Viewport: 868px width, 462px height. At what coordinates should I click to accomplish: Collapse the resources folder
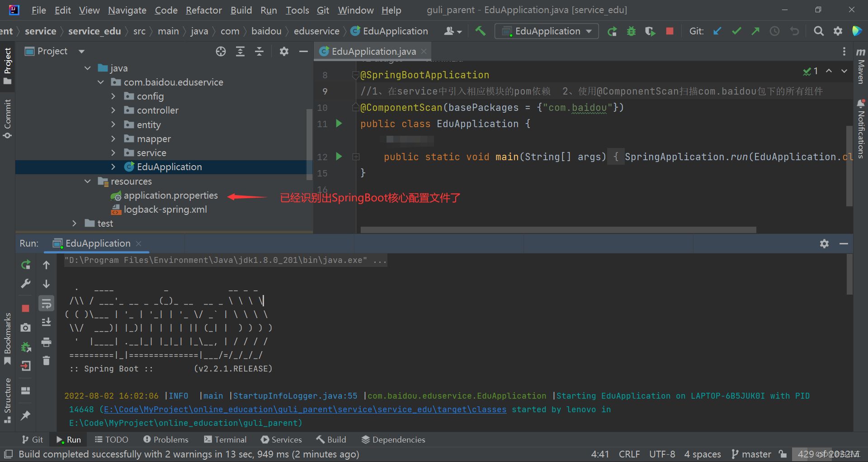[88, 181]
